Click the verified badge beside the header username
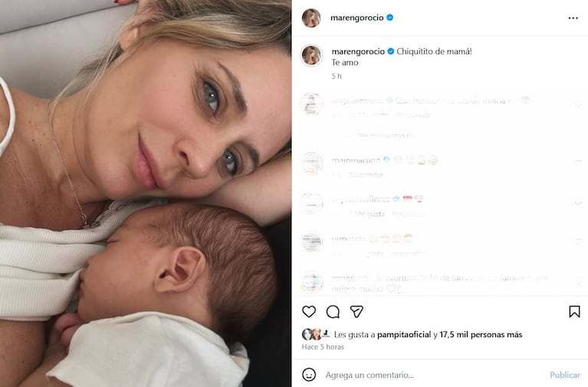 [x=390, y=18]
